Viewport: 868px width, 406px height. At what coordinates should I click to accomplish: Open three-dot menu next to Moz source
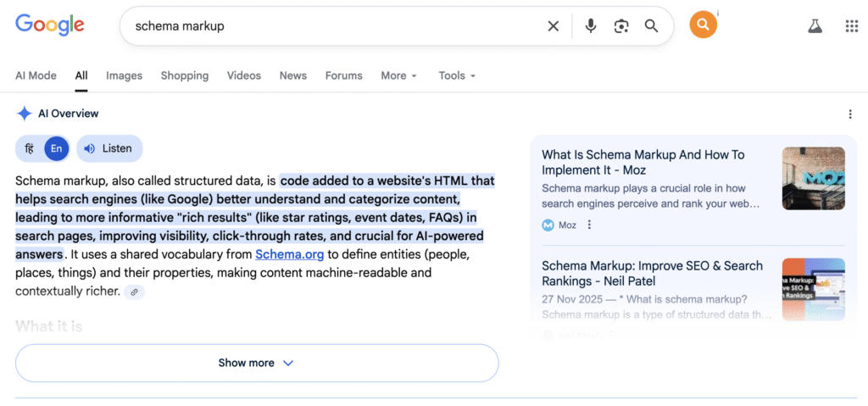(x=589, y=225)
